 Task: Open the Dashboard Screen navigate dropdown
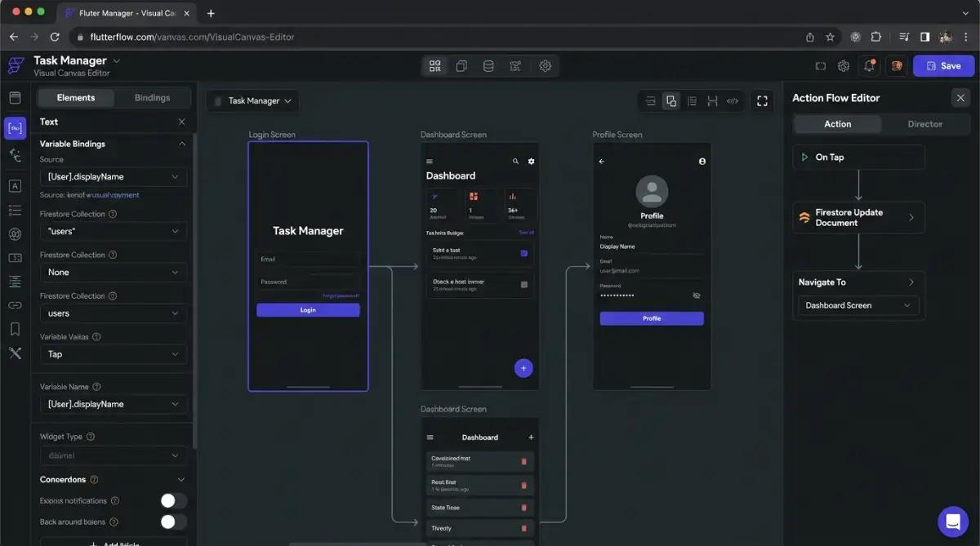[x=857, y=305]
